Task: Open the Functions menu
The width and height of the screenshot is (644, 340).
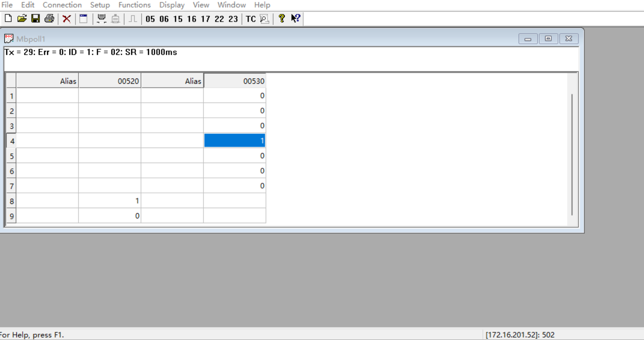Action: tap(135, 5)
